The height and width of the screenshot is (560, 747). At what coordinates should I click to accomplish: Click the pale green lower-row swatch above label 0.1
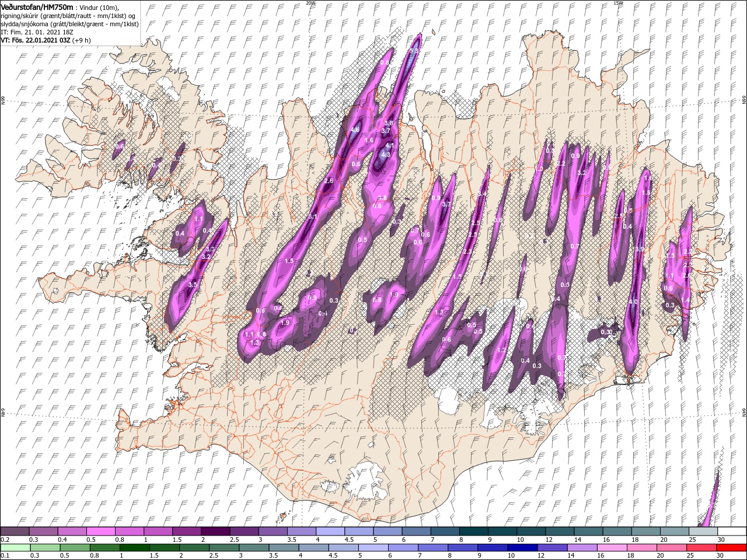[15, 548]
